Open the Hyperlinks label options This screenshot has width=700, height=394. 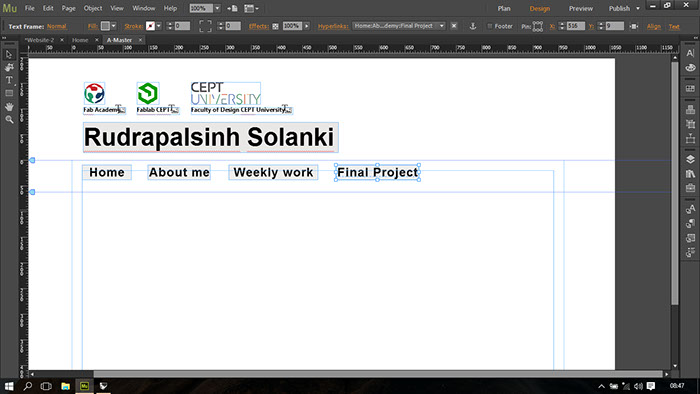tap(333, 26)
